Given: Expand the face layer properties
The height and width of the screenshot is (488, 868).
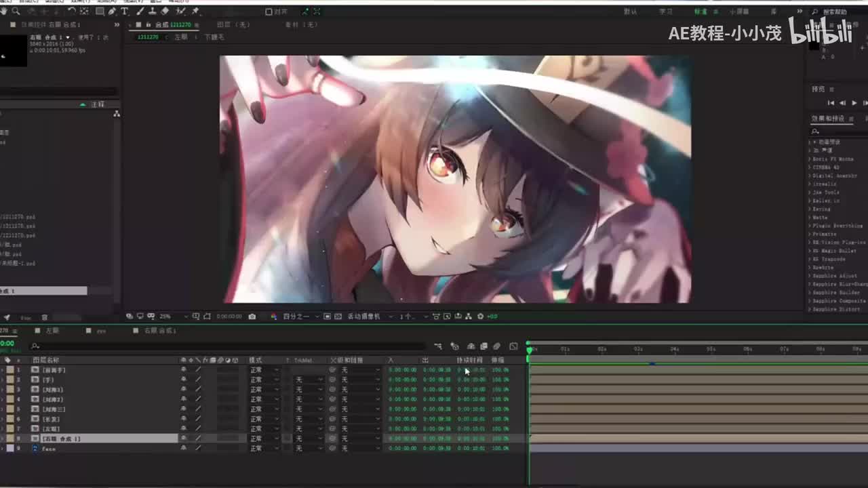Looking at the screenshot, I should [2, 448].
